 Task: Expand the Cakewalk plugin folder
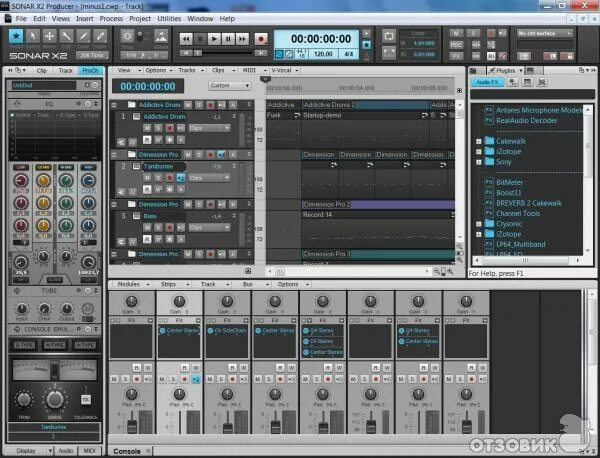coord(478,142)
